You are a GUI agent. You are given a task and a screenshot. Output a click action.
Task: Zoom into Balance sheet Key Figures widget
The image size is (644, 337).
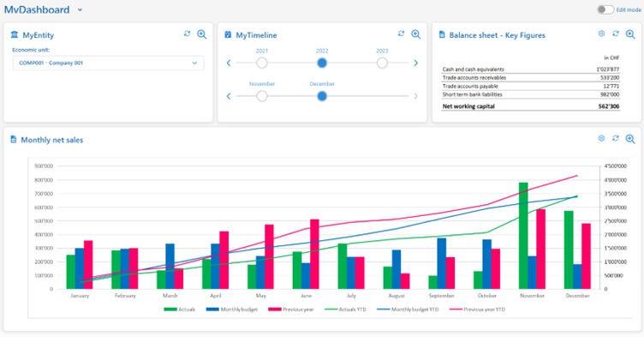[x=630, y=34]
